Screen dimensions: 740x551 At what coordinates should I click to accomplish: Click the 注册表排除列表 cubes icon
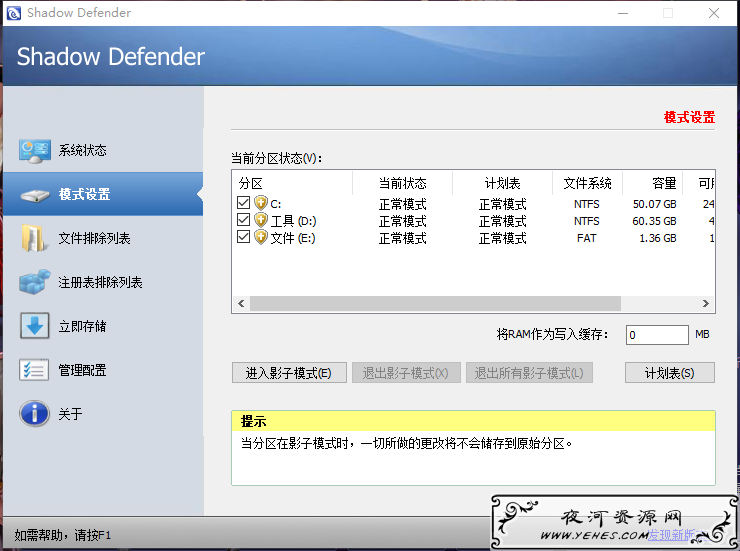(x=34, y=282)
